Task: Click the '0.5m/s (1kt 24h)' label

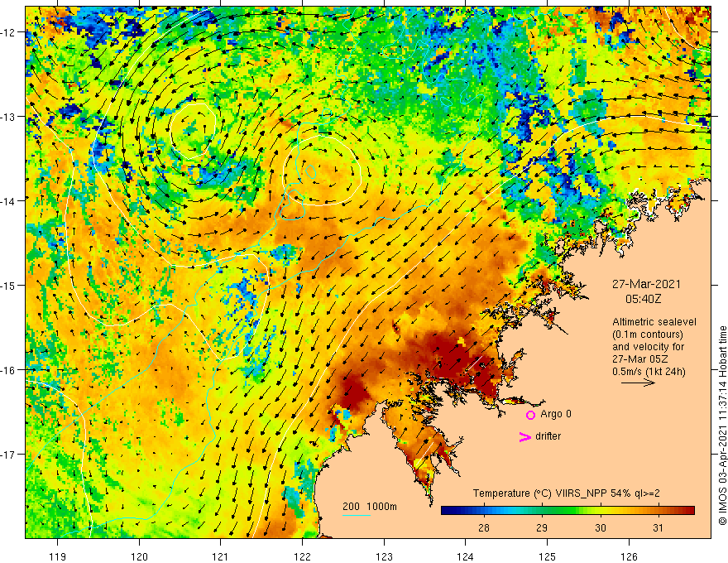Action: coord(649,372)
